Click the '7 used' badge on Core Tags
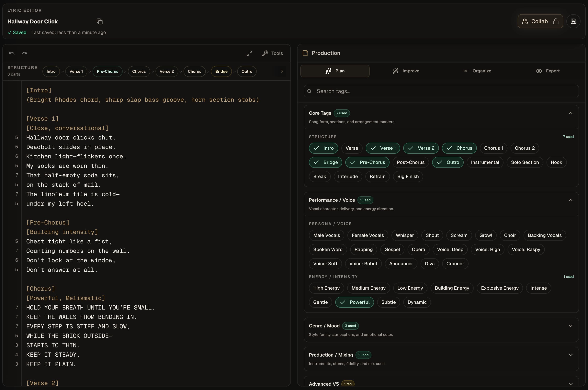Image resolution: width=588 pixels, height=390 pixels. (342, 113)
